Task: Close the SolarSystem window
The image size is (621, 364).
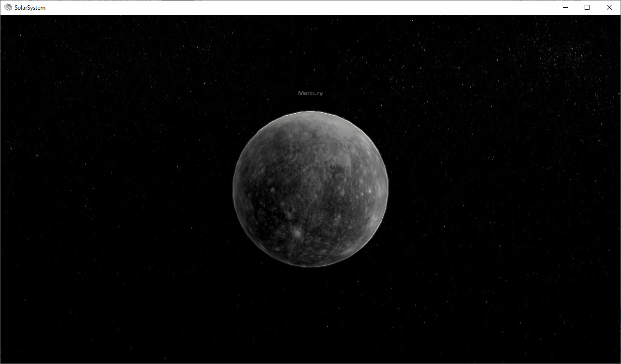Action: tap(609, 7)
